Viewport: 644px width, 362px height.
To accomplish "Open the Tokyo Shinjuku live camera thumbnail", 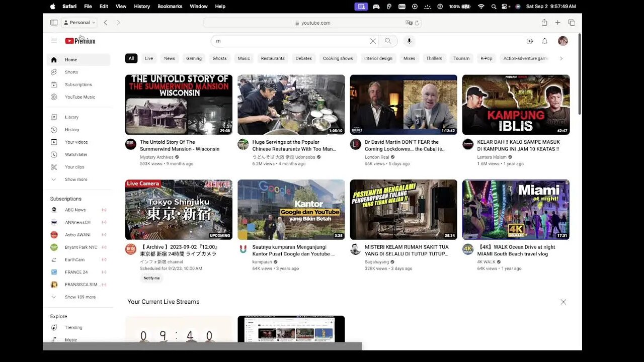I will (179, 210).
